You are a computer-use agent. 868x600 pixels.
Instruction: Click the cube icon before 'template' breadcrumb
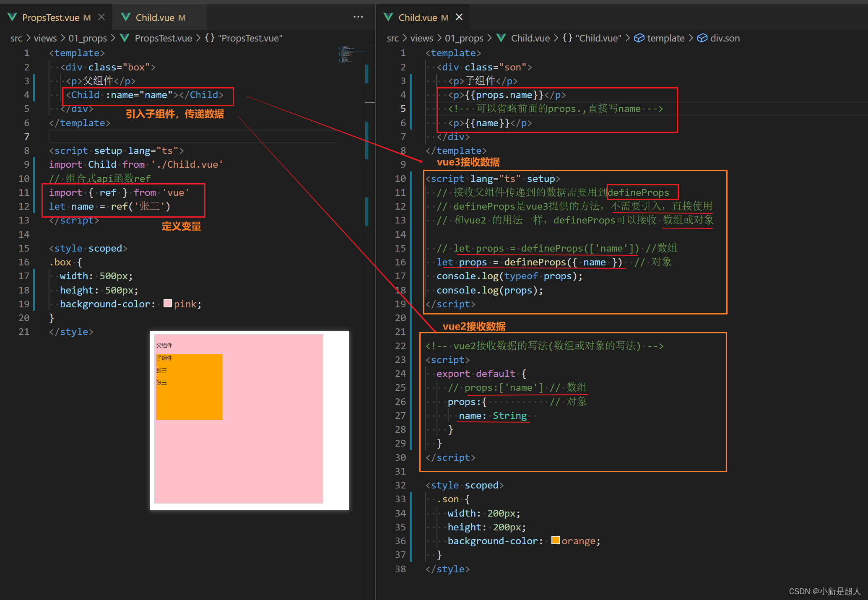coord(639,38)
